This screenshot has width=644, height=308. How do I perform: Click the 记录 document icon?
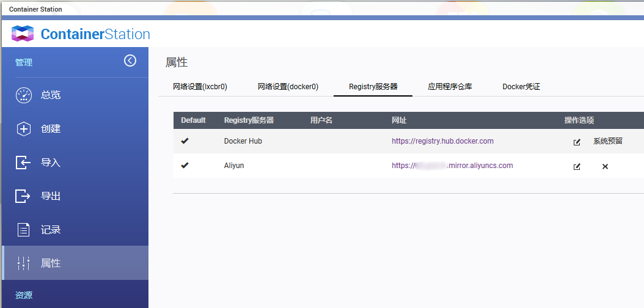pyautogui.click(x=23, y=230)
